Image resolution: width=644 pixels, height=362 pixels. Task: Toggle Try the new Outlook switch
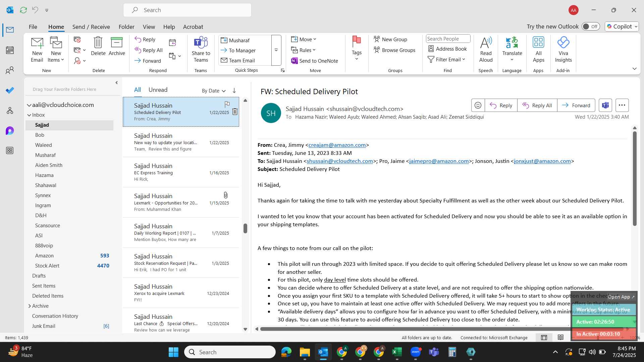(x=591, y=26)
